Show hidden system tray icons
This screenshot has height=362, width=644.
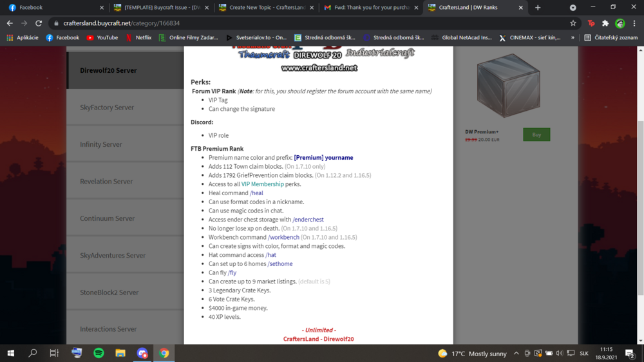pyautogui.click(x=516, y=354)
